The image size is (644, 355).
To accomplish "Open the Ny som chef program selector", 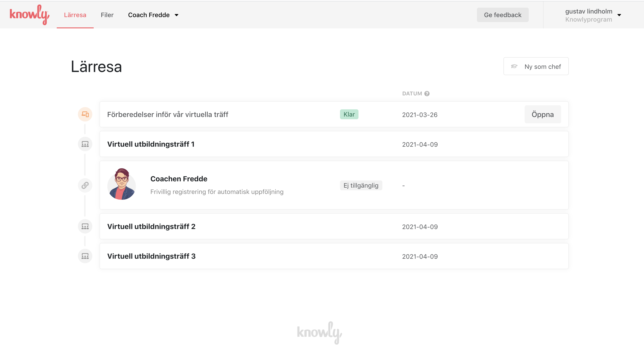I will click(536, 66).
